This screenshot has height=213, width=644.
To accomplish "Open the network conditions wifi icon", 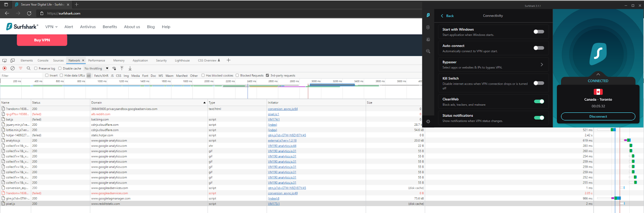I will click(114, 68).
